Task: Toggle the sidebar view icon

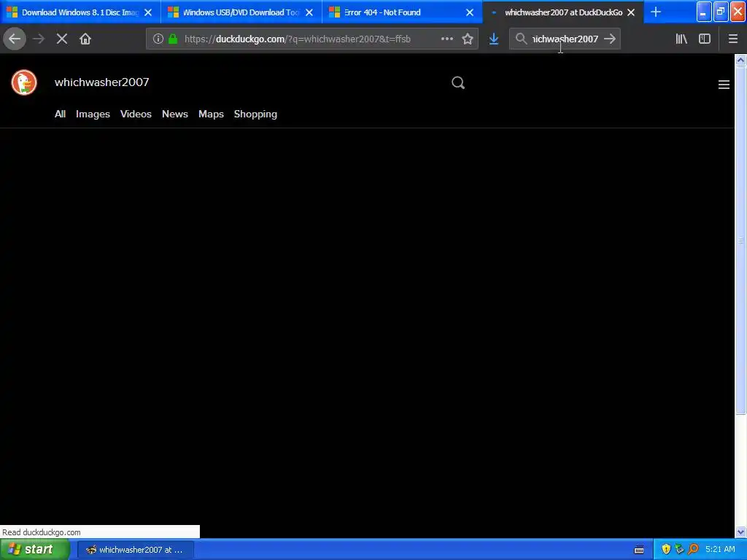Action: pyautogui.click(x=705, y=39)
